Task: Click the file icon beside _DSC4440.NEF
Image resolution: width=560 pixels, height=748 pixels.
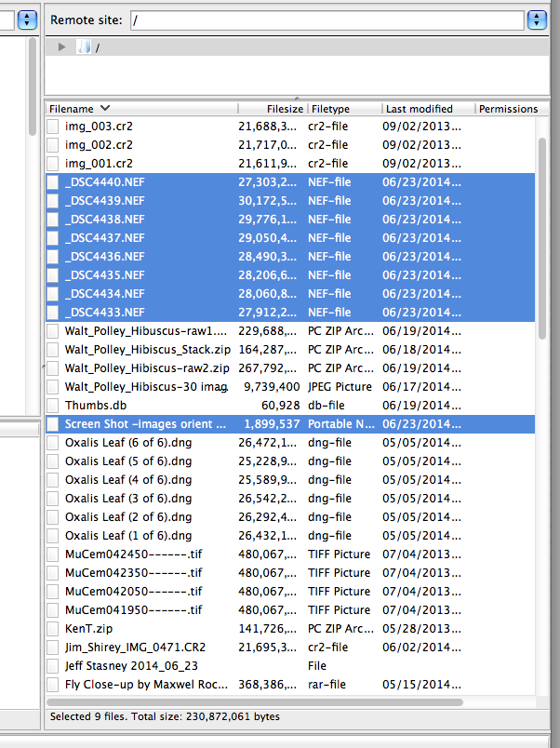Action: pos(52,182)
